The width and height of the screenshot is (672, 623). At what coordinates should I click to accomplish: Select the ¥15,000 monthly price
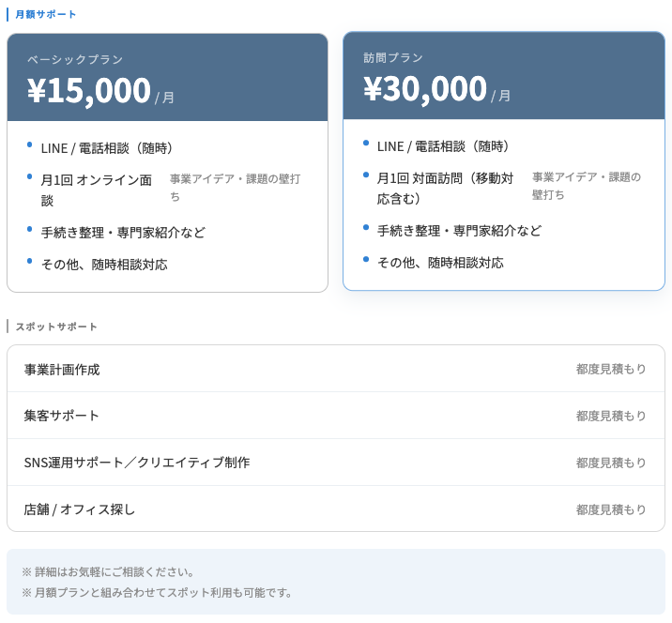coord(89,90)
